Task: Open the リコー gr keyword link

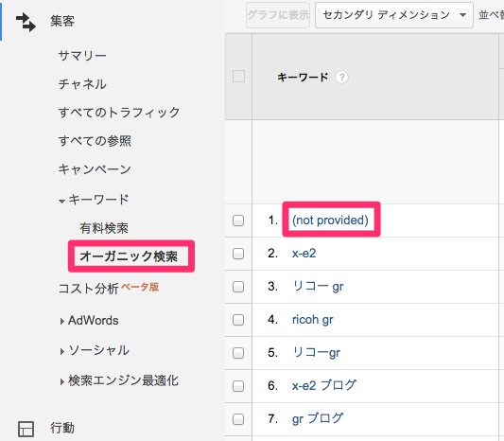Action: pos(318,287)
